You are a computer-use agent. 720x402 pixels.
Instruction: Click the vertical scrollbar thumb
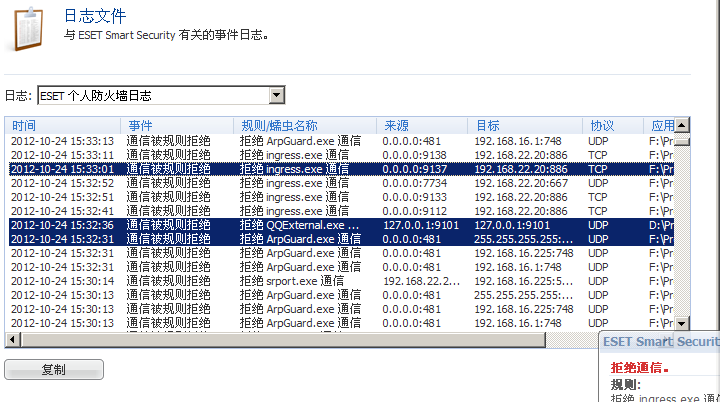click(682, 141)
